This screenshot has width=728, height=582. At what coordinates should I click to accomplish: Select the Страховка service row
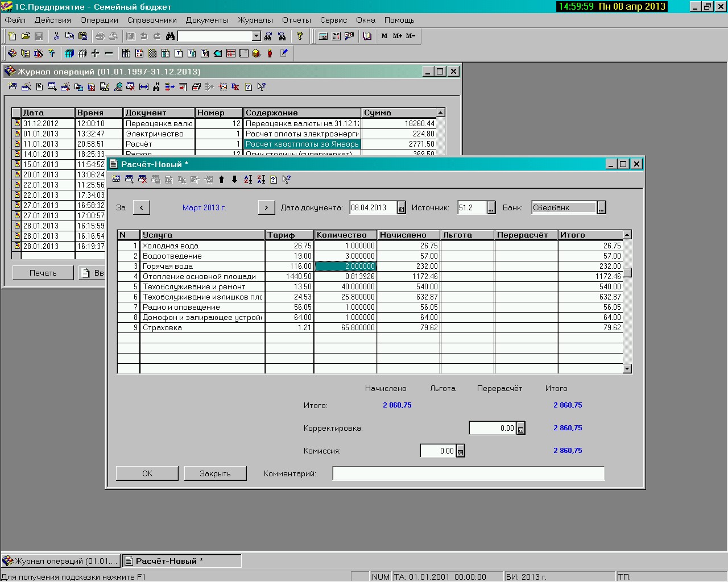(x=370, y=328)
